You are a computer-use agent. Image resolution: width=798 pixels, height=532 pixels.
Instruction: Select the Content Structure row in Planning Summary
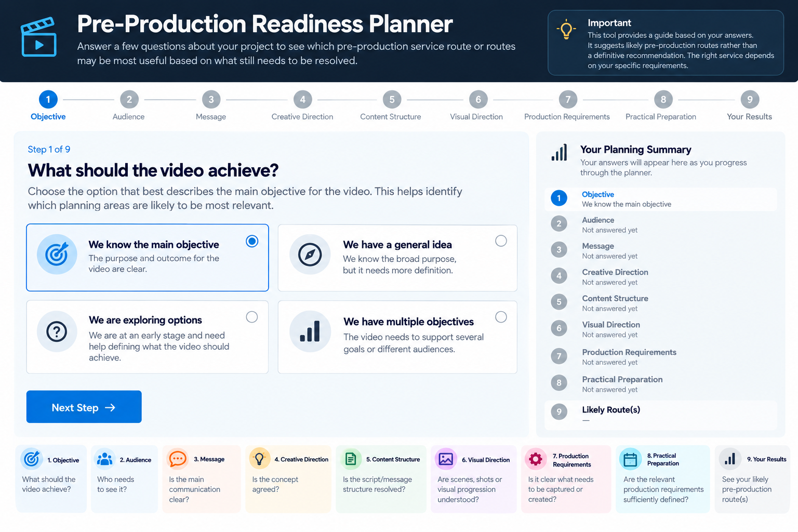pyautogui.click(x=661, y=303)
